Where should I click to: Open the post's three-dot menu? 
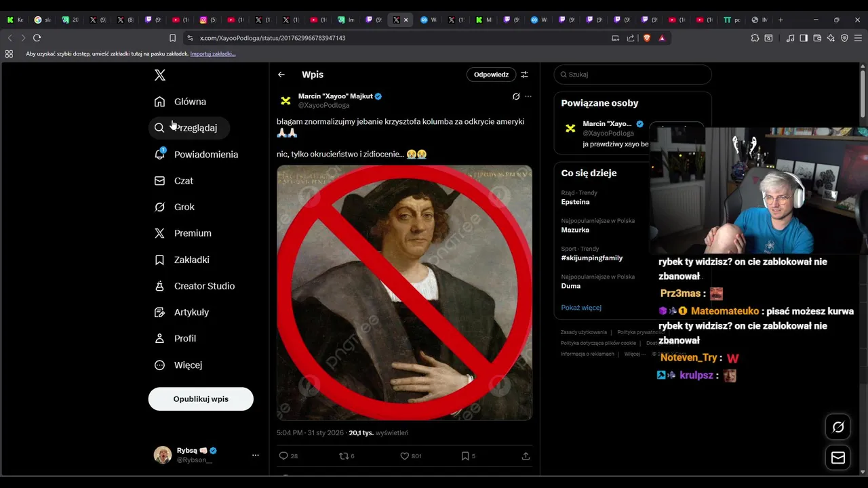click(x=528, y=96)
